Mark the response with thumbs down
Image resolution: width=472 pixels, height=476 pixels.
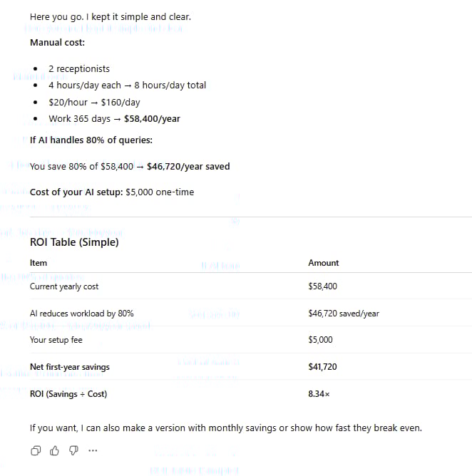(73, 450)
